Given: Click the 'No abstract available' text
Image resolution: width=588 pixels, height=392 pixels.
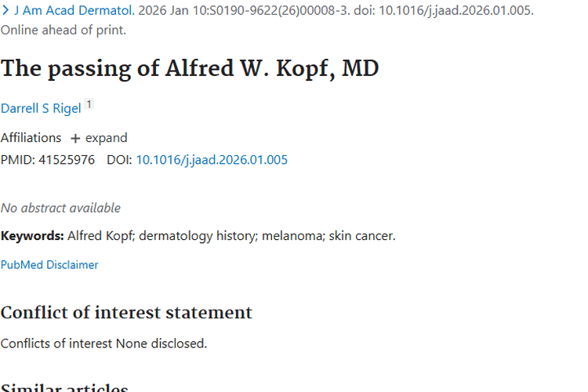Looking at the screenshot, I should point(60,208).
